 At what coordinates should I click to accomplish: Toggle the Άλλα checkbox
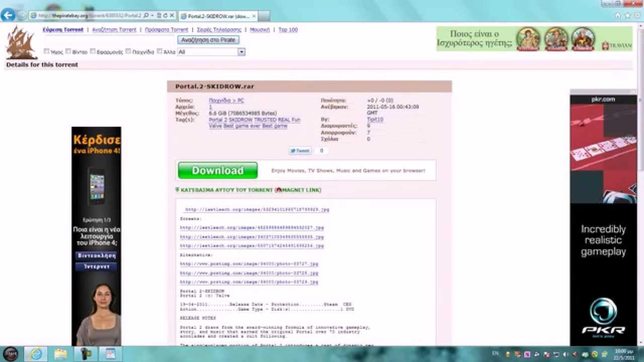[159, 51]
